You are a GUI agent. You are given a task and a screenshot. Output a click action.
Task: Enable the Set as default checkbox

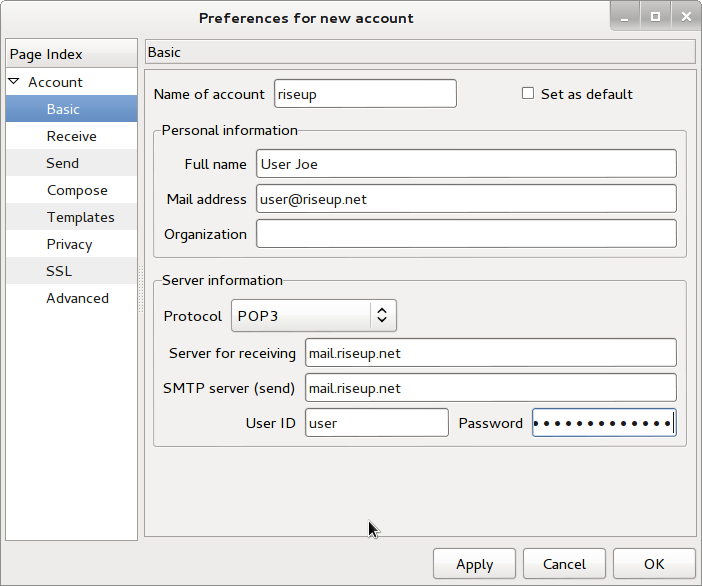pos(528,94)
